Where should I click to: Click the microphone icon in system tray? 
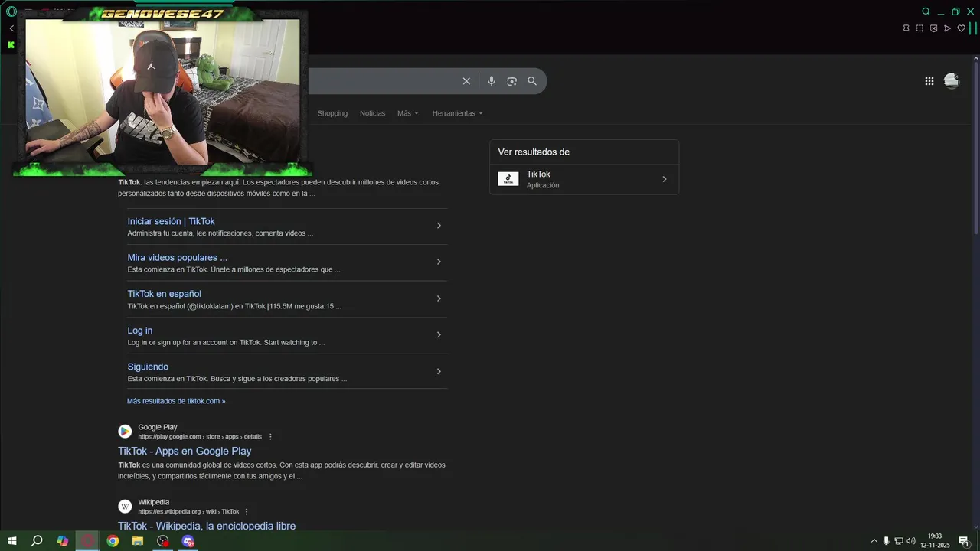click(887, 541)
